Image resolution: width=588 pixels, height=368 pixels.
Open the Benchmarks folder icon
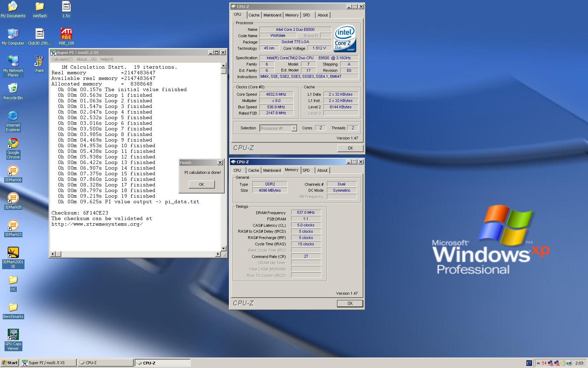tap(13, 311)
